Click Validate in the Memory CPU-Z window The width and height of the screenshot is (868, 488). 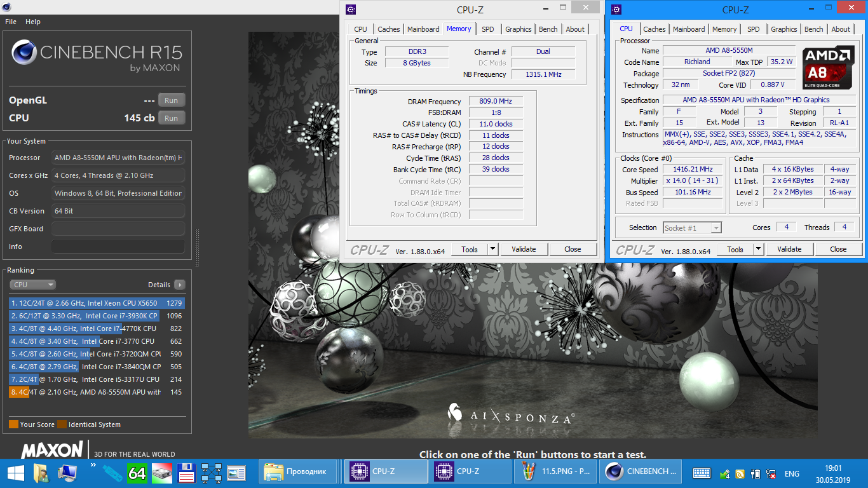coord(524,249)
